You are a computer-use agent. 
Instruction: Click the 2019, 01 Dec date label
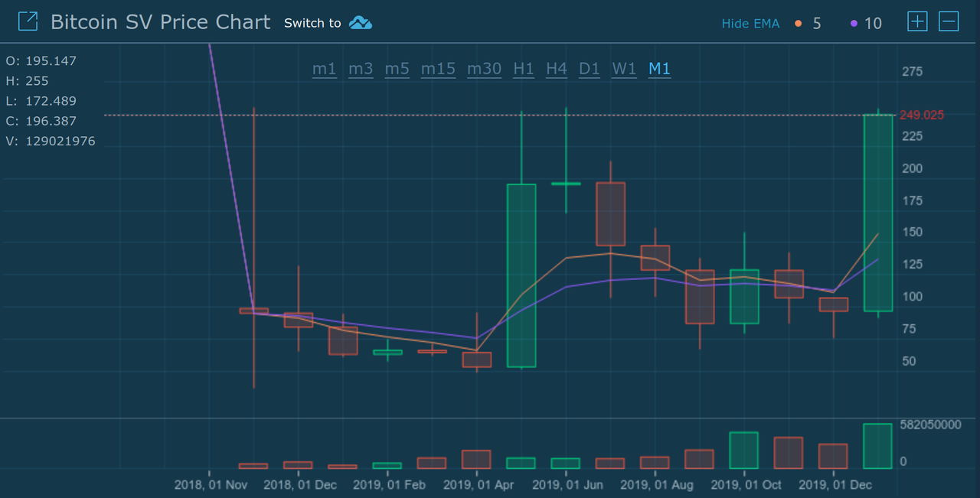coord(835,485)
